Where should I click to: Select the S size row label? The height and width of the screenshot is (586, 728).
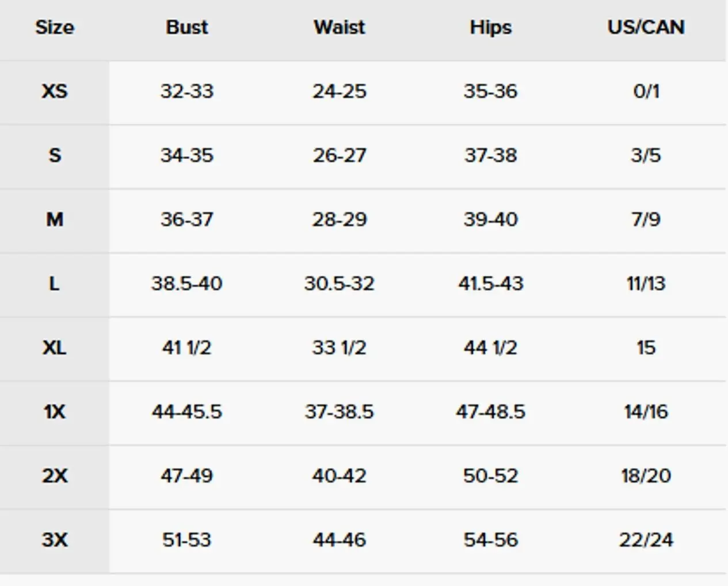pos(55,155)
